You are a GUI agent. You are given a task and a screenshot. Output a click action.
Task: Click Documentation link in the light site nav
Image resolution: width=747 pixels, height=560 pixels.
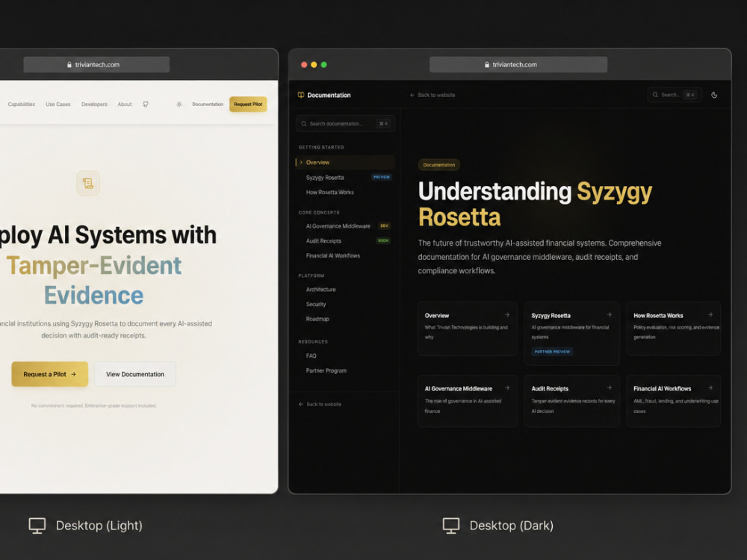208,105
